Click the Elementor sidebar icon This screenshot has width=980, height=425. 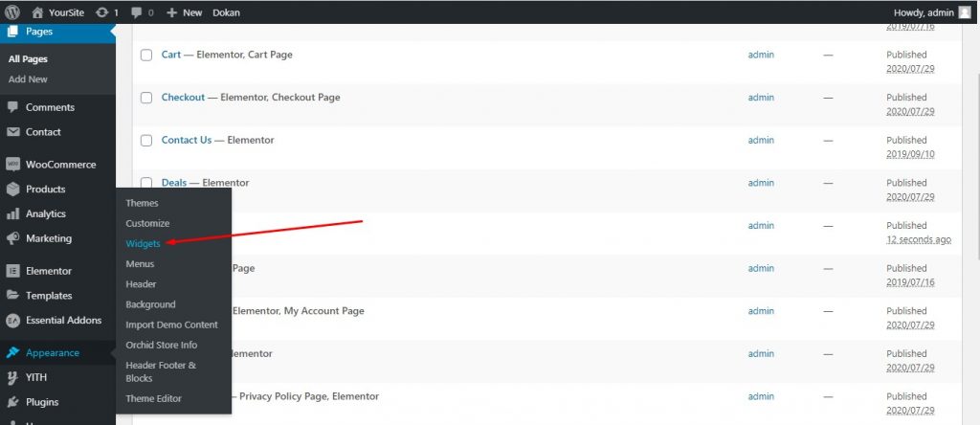pos(13,271)
